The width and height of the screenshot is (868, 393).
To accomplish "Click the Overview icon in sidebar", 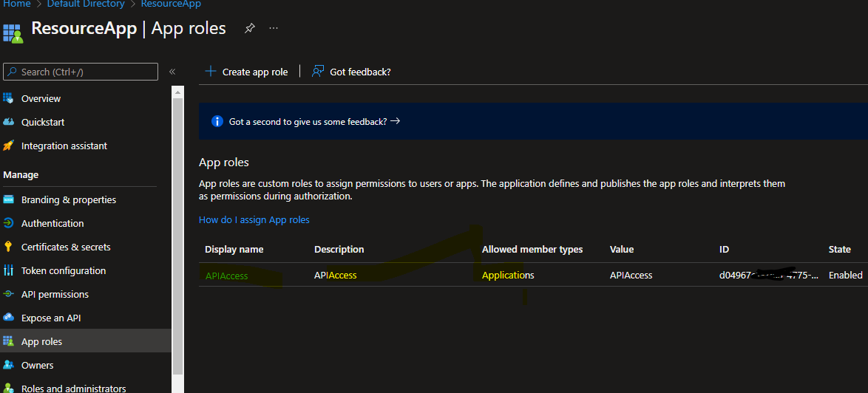I will point(9,98).
